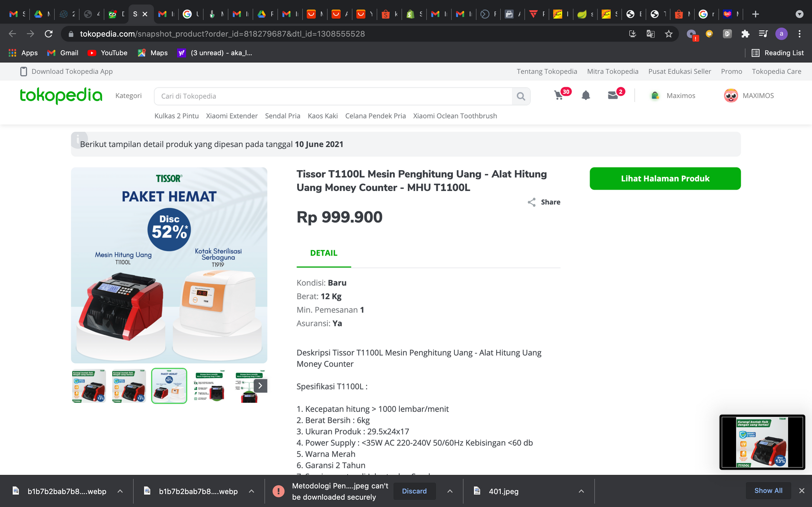Open Promo menu link
The width and height of the screenshot is (812, 507).
click(731, 71)
